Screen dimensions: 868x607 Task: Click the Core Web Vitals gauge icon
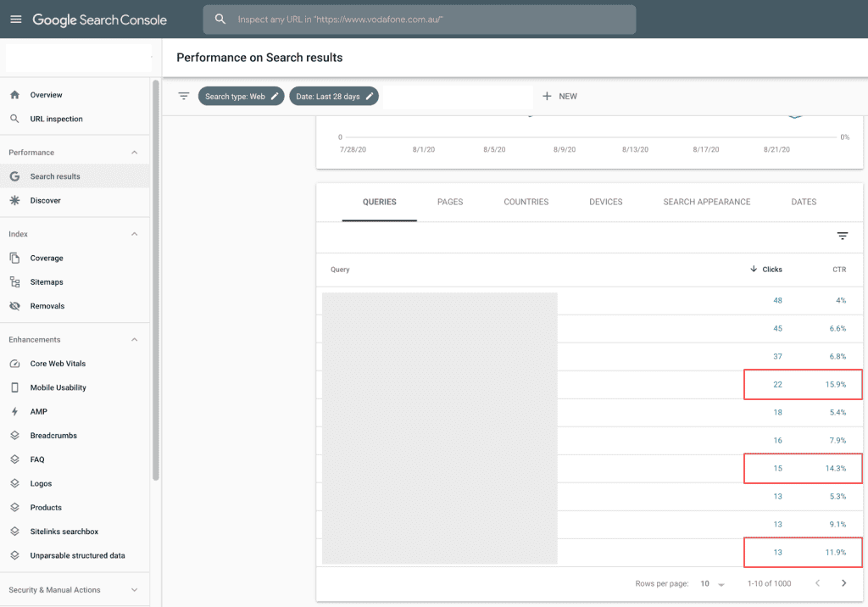tap(14, 364)
